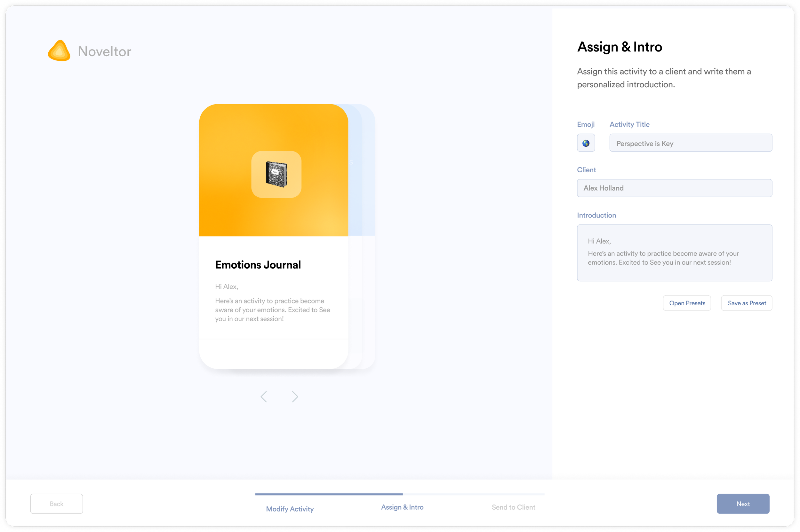Click the 'Hi Alex,' text on the card
Screen dimensions: 800x532
click(227, 287)
